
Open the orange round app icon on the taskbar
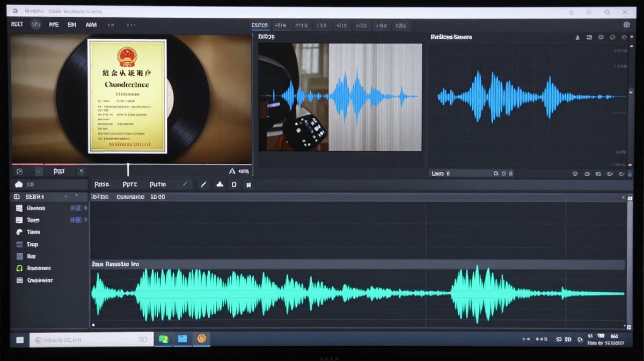coord(202,338)
